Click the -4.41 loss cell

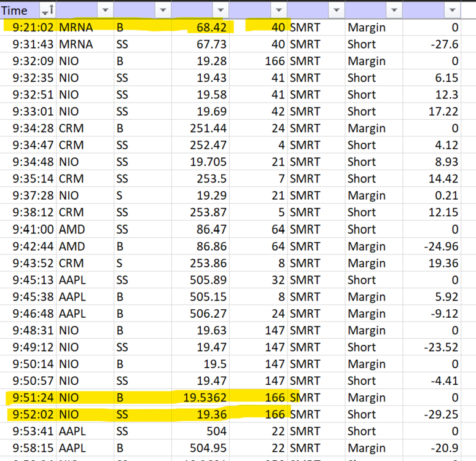[x=432, y=380]
